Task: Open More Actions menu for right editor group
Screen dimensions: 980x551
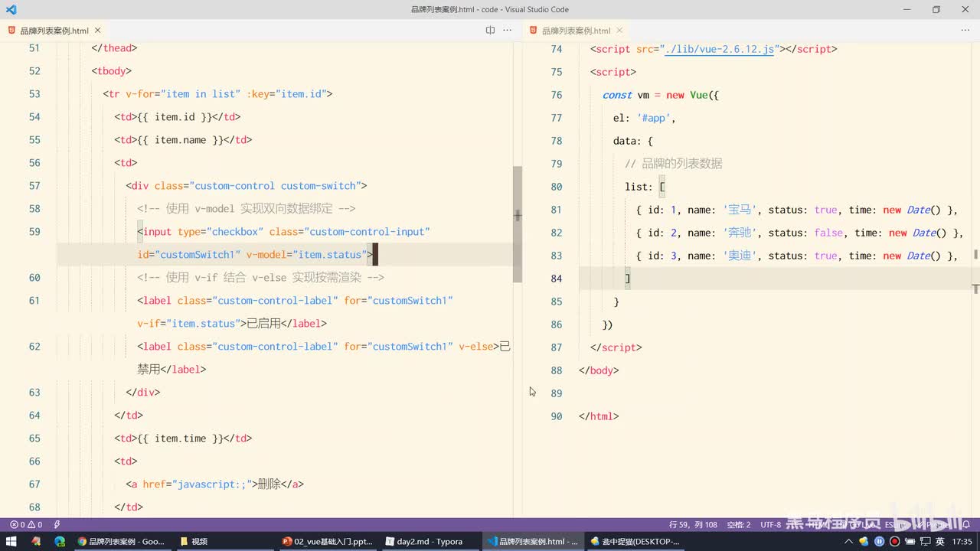Action: tap(965, 31)
